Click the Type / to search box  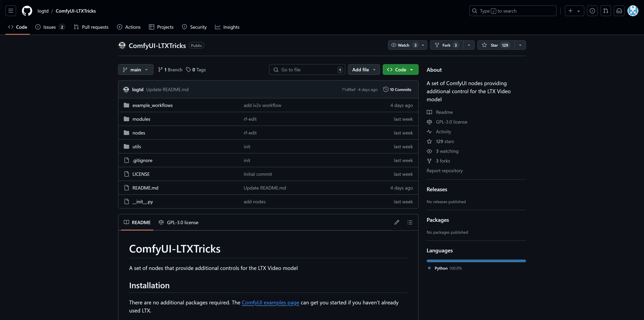(x=513, y=11)
